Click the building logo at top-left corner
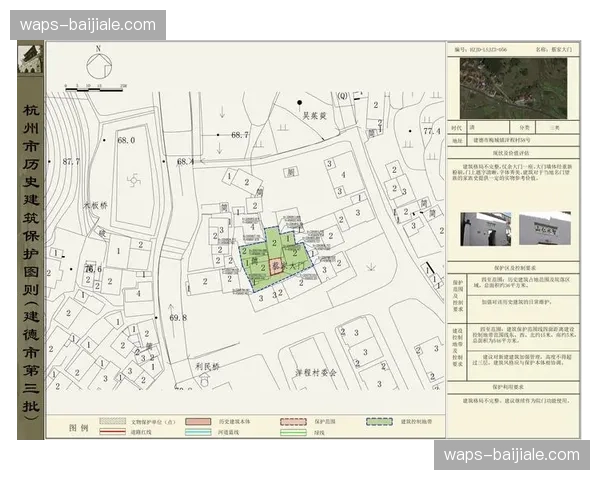The width and height of the screenshot is (600, 480). (x=30, y=59)
